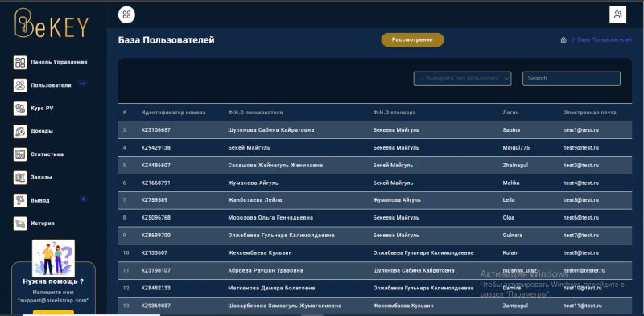Open the Статистика menu item
The width and height of the screenshot is (644, 316).
(x=47, y=154)
